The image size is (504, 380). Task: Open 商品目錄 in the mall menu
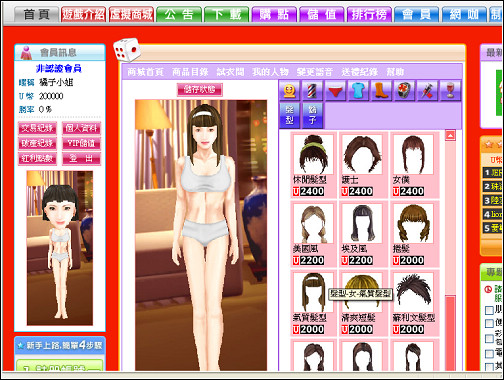point(190,72)
